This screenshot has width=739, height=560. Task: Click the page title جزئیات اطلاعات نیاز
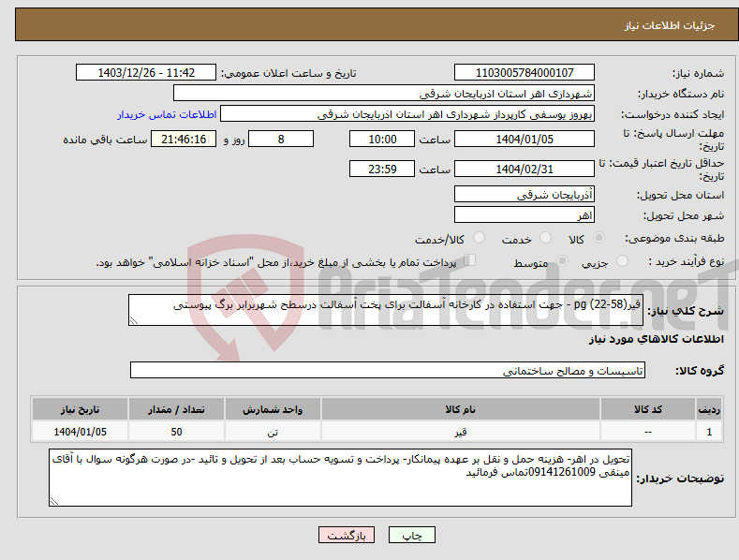670,25
